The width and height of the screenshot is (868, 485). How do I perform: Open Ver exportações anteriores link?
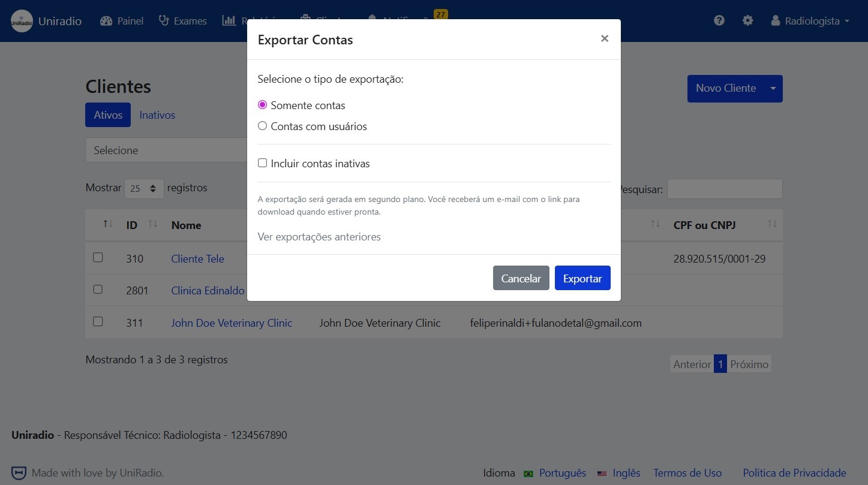pos(319,237)
